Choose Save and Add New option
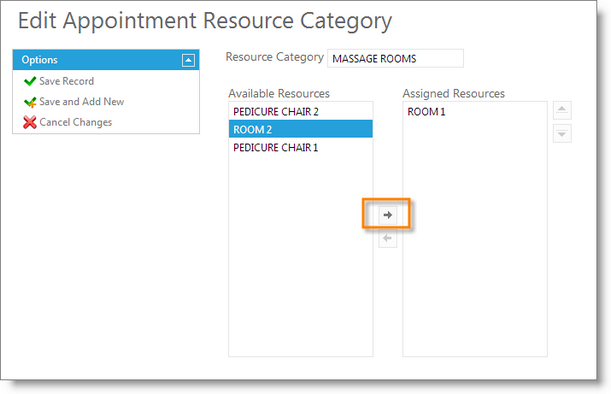Image resolution: width=611 pixels, height=394 pixels. click(81, 102)
